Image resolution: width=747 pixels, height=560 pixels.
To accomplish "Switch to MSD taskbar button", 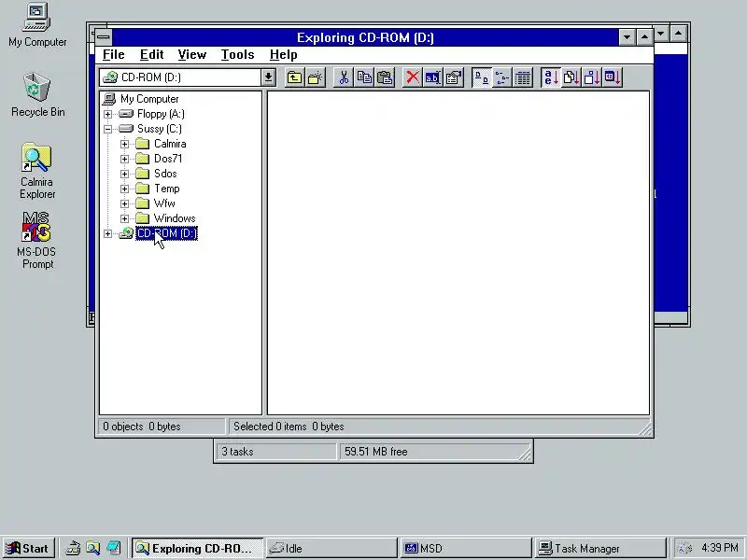I will (x=465, y=549).
